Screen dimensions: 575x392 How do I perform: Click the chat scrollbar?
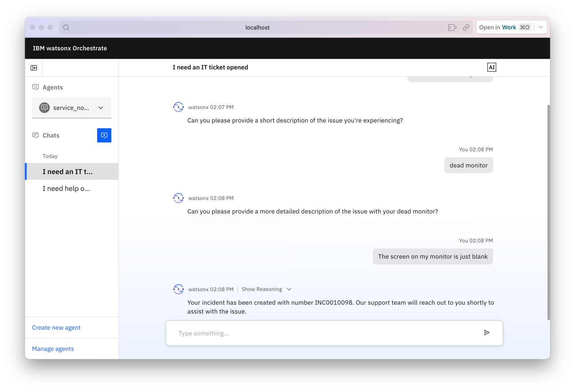548,213
